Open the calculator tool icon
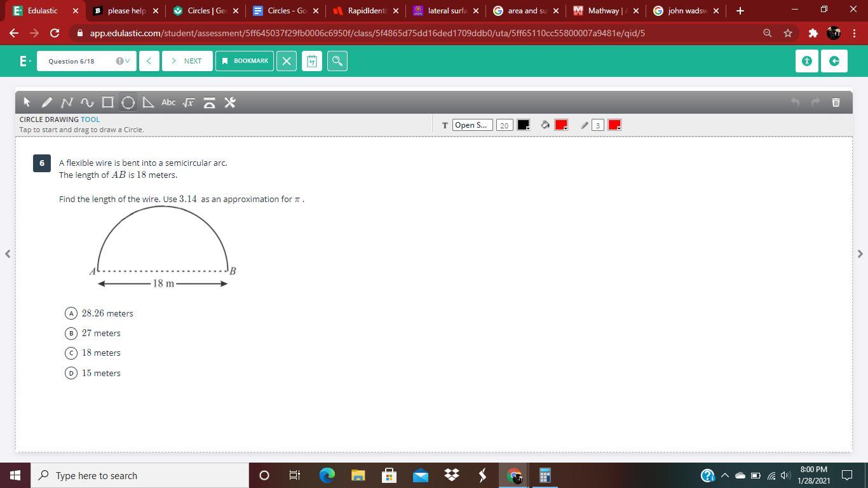868x488 pixels. pos(312,61)
